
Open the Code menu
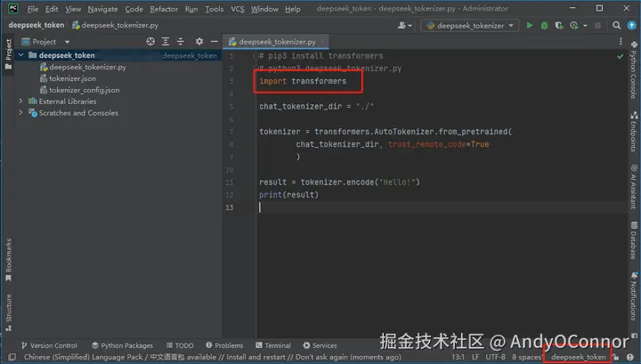(134, 9)
